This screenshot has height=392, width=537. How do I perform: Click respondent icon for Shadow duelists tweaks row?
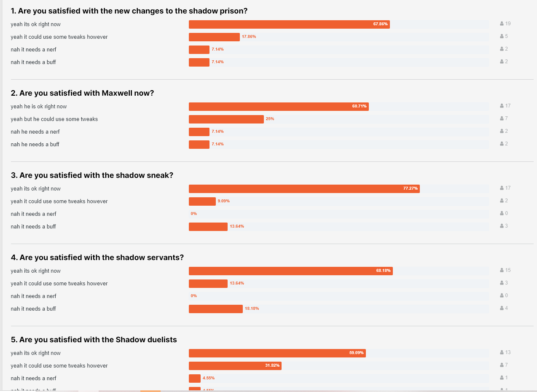click(502, 365)
